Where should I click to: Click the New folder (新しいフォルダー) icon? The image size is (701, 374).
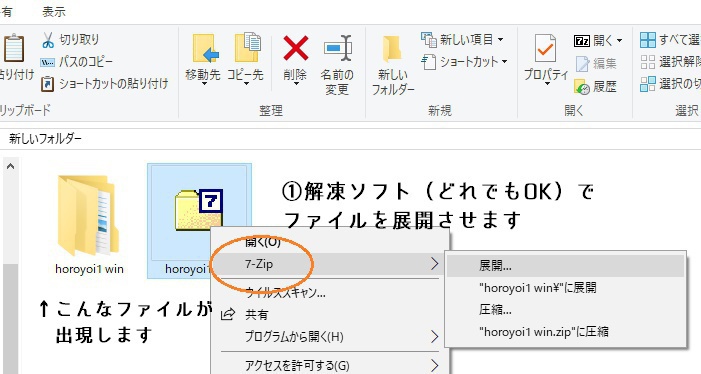coord(392,48)
